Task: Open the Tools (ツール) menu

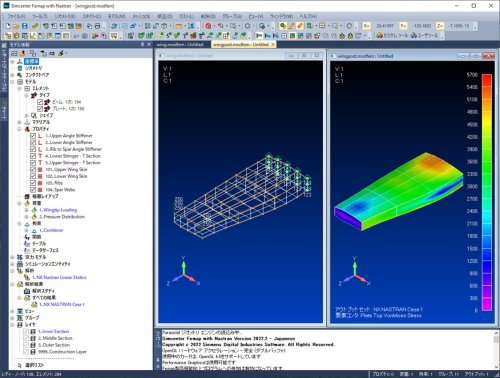Action: (39, 16)
